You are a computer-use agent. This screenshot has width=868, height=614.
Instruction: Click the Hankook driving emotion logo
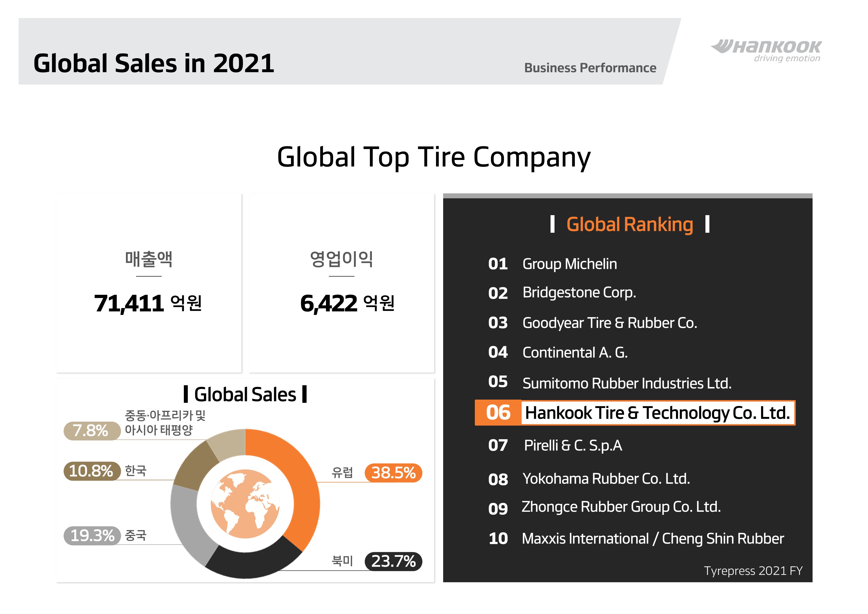[766, 51]
